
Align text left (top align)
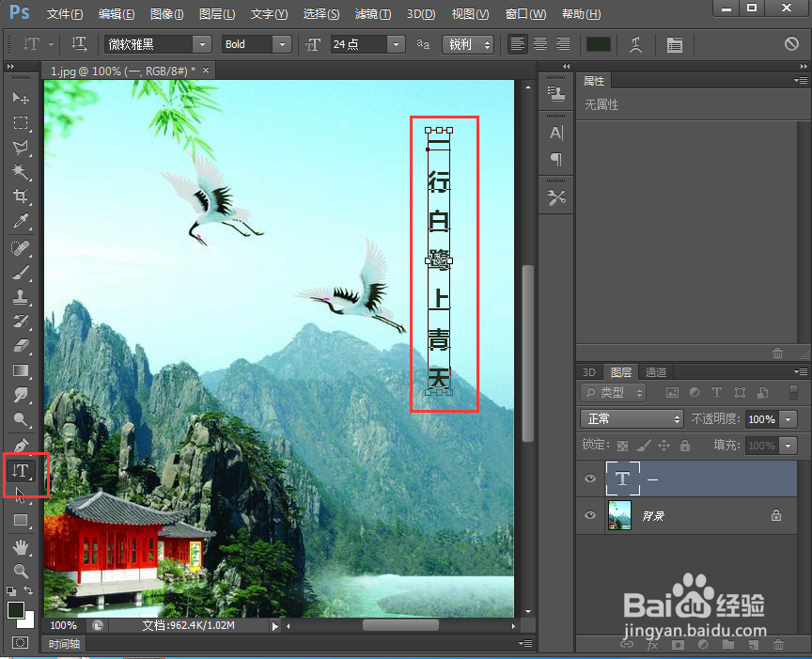click(517, 44)
